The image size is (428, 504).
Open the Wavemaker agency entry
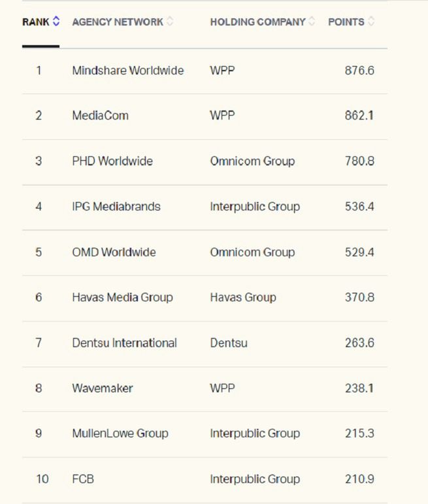(x=103, y=388)
